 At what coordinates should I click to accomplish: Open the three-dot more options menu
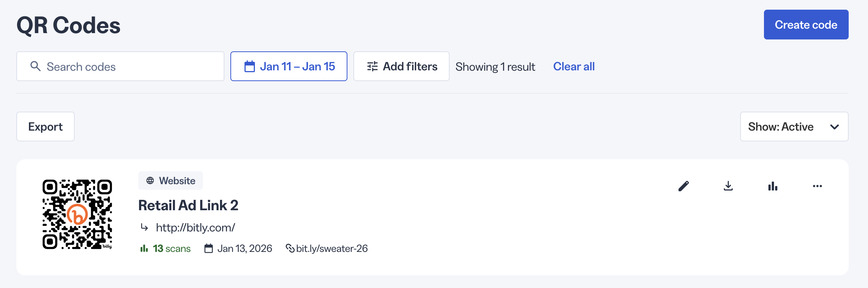tap(817, 186)
